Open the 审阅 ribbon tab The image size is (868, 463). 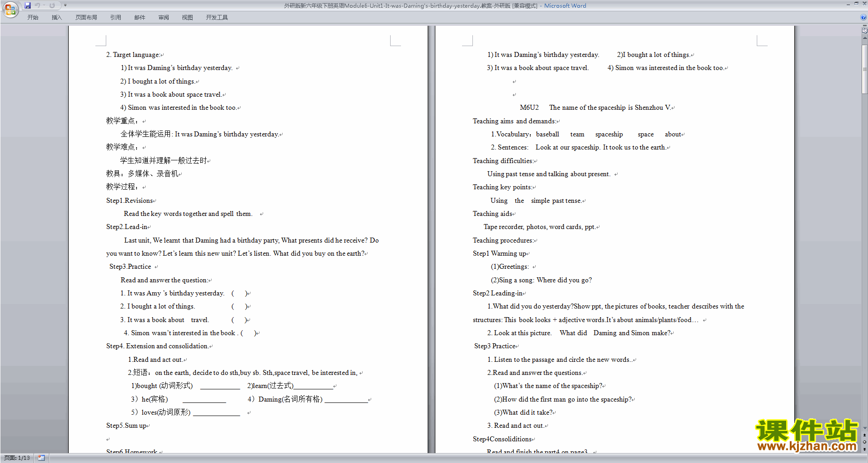pos(164,18)
